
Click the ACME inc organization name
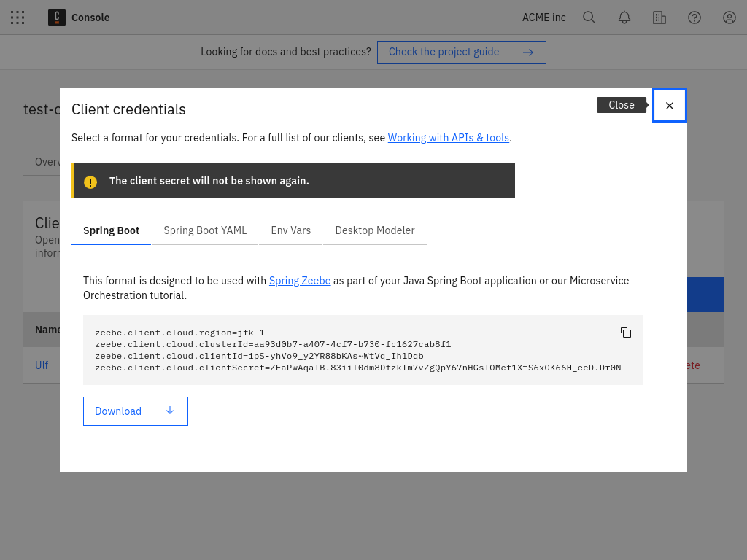(x=544, y=17)
